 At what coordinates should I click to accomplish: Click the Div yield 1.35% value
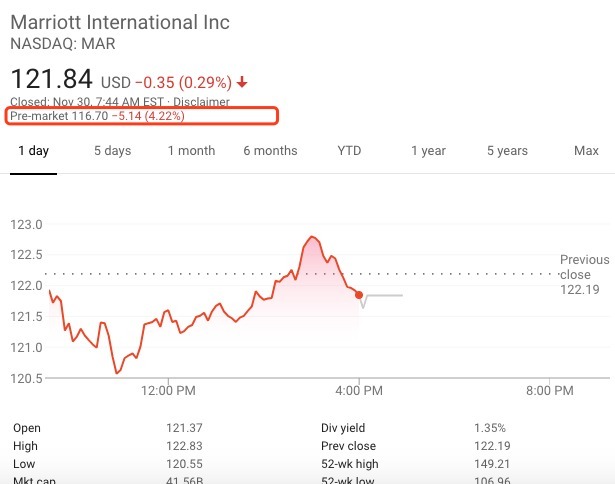click(x=490, y=428)
